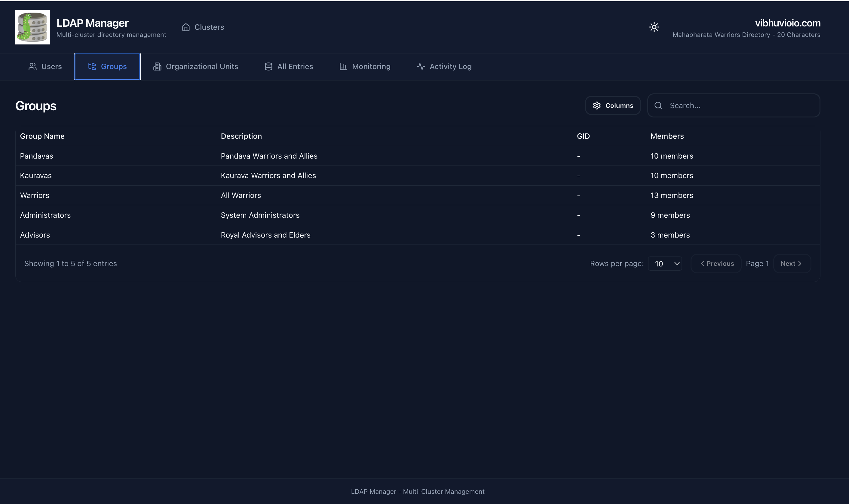849x504 pixels.
Task: Select the Users people icon
Action: pos(33,67)
